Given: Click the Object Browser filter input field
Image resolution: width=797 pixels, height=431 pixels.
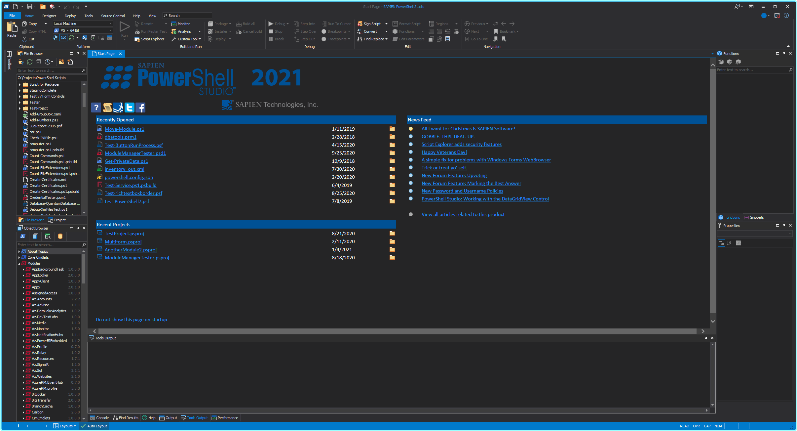Looking at the screenshot, I should 51,244.
